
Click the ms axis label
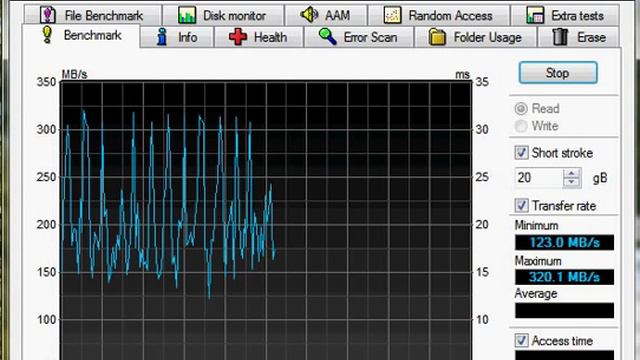462,75
